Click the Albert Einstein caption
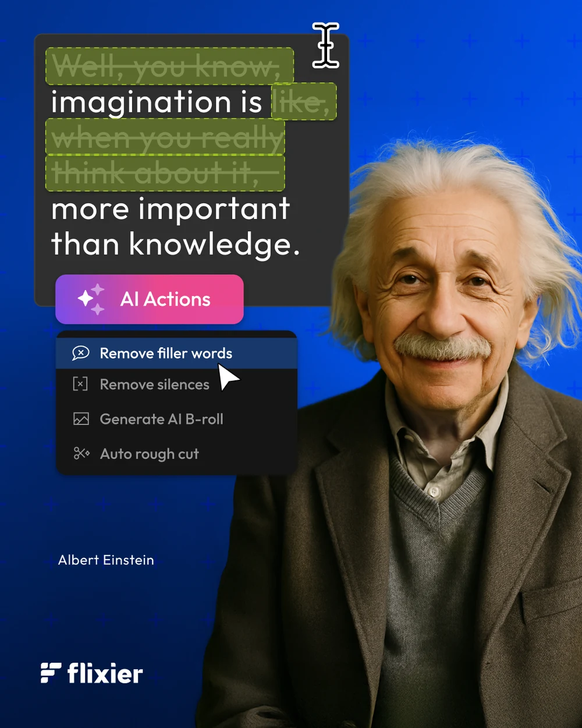The height and width of the screenshot is (728, 582). (106, 560)
